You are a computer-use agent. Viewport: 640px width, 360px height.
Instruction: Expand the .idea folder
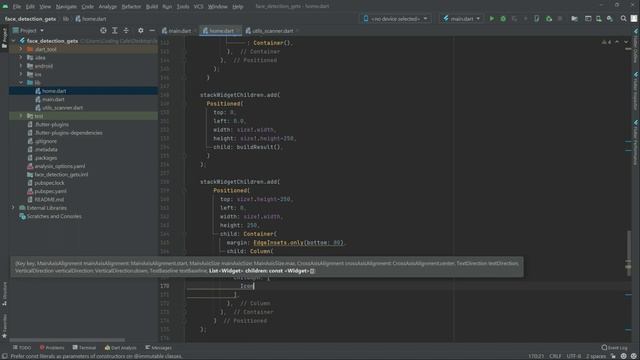tap(21, 58)
